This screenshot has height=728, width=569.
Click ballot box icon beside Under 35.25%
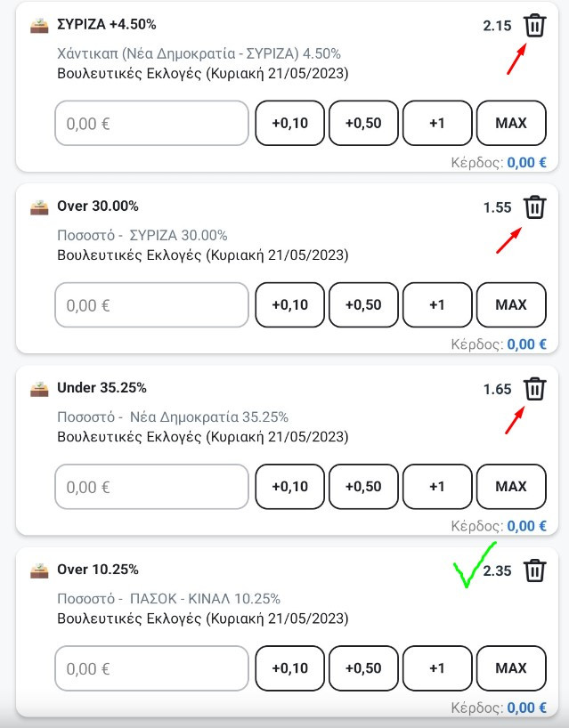point(39,388)
